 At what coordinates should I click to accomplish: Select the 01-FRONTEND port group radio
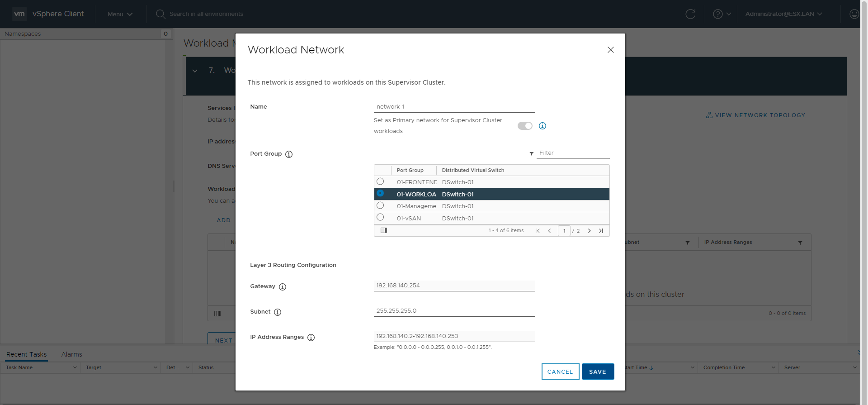coord(380,181)
